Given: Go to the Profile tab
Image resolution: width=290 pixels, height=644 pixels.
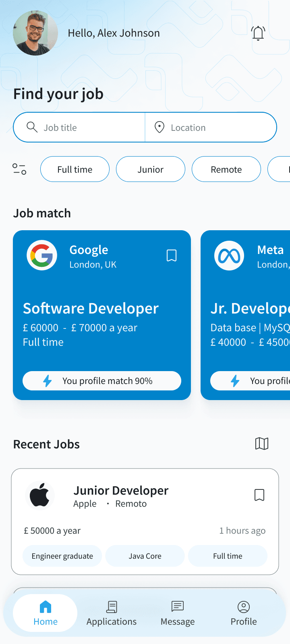Looking at the screenshot, I should 243,613.
